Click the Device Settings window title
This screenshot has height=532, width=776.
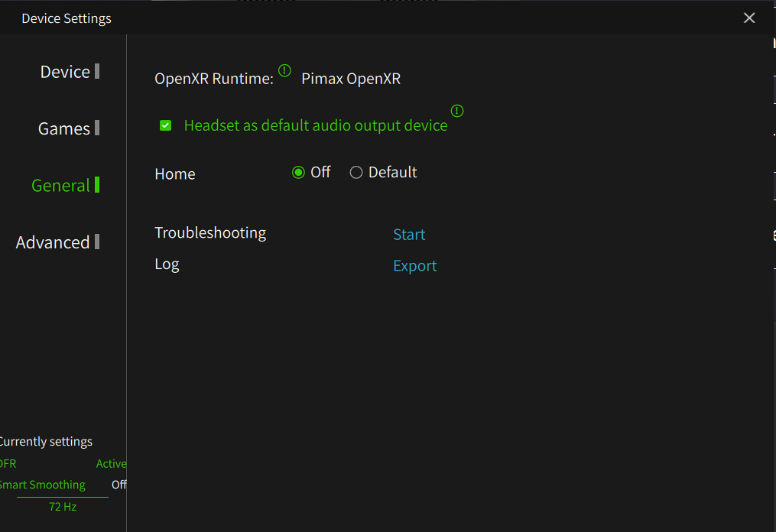(x=67, y=18)
